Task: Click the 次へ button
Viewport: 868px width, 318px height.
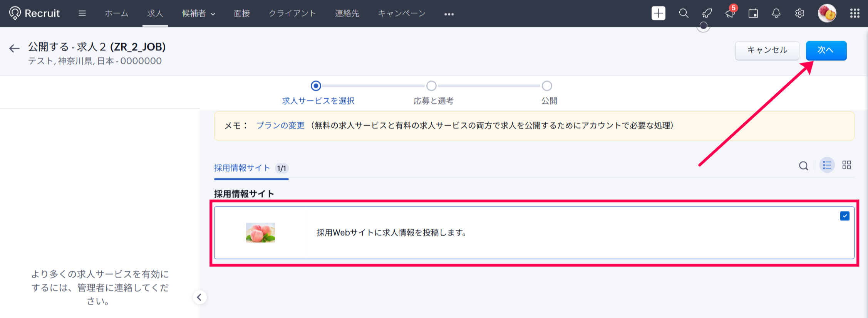Action: click(826, 50)
